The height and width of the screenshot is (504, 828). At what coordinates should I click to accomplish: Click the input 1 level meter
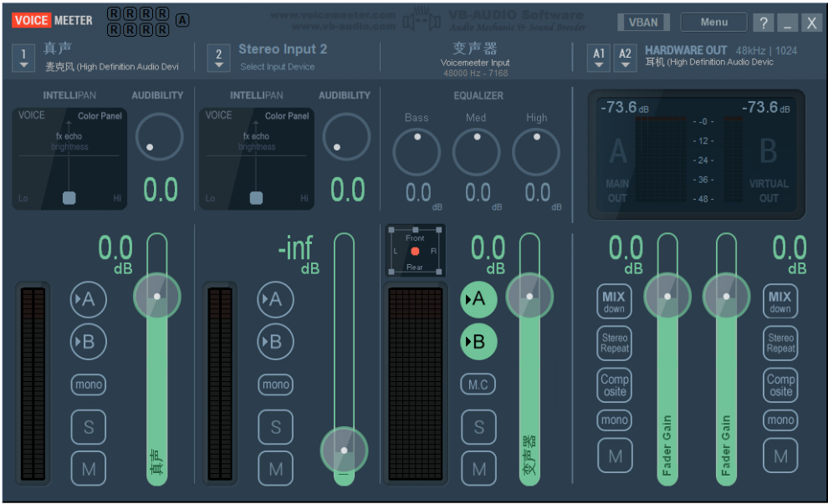pos(33,383)
